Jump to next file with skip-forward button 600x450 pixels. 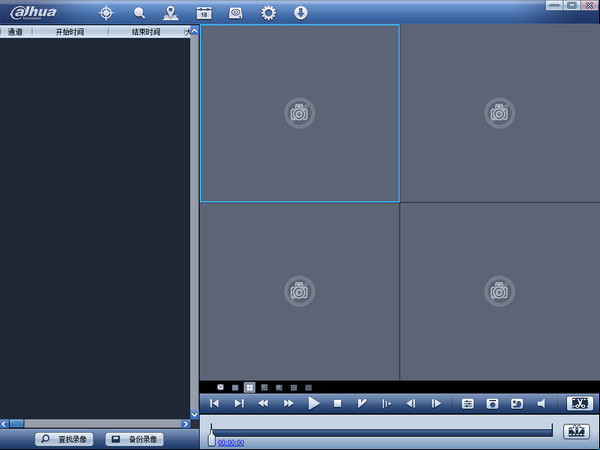coord(239,403)
